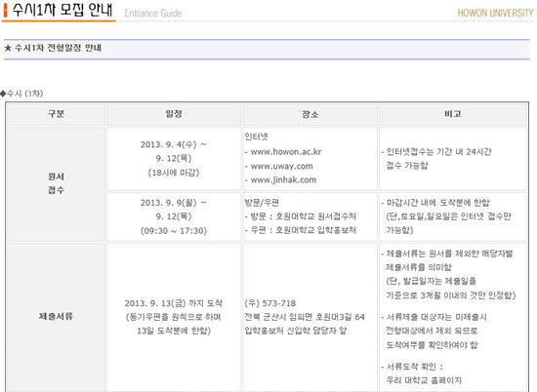
Task: Click the 2013. 9. 9(월) date
Action: click(168, 203)
